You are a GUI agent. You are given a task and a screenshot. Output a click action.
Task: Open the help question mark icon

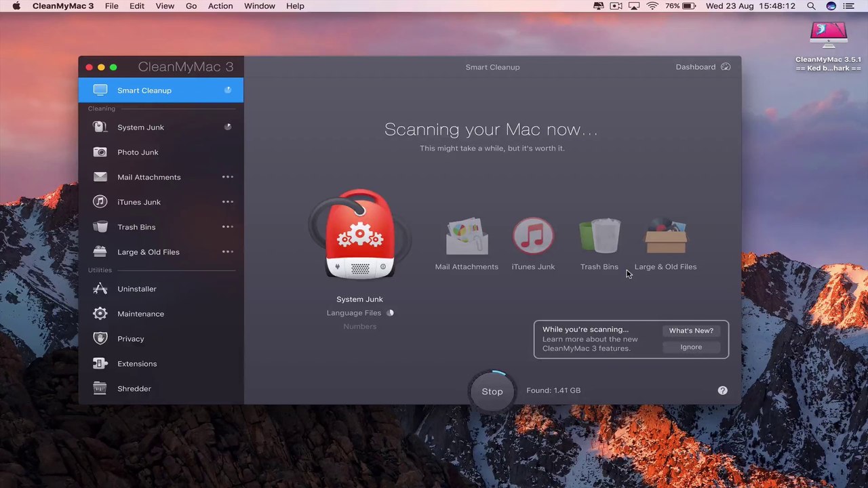tap(723, 390)
